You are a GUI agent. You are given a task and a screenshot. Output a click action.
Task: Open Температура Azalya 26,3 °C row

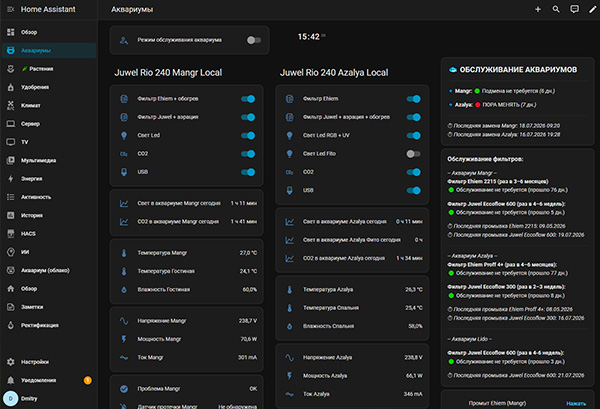point(352,290)
